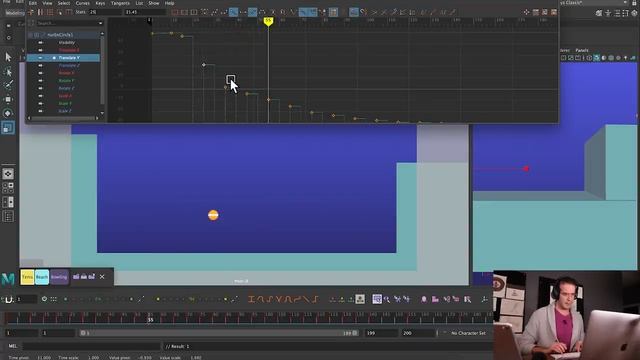This screenshot has width=640, height=360.
Task: Choose the Lasso select tool
Action: pos(8,72)
